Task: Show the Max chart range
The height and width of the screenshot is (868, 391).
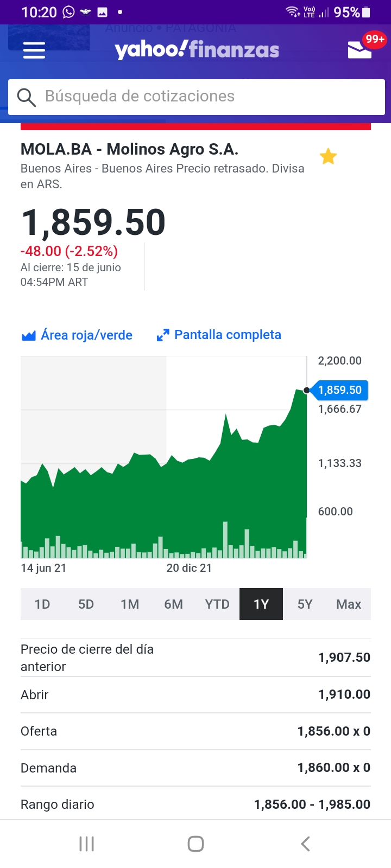Action: (349, 604)
